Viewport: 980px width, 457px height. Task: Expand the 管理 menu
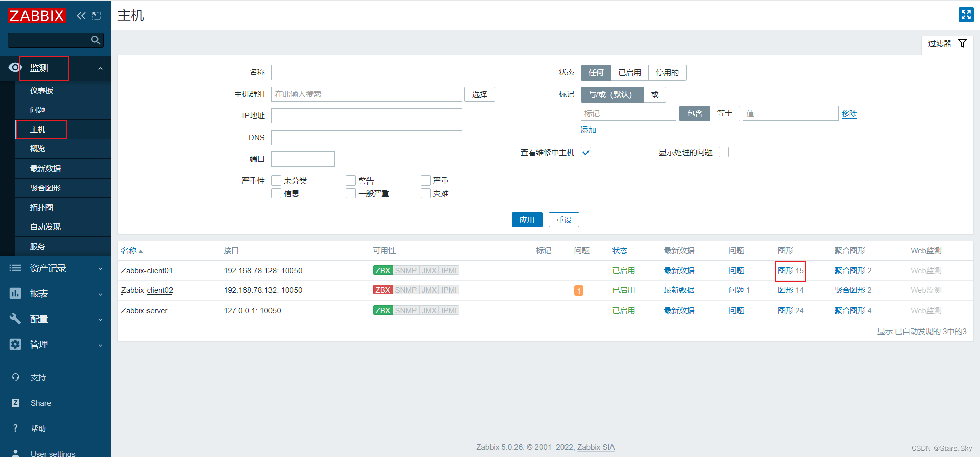click(100, 345)
